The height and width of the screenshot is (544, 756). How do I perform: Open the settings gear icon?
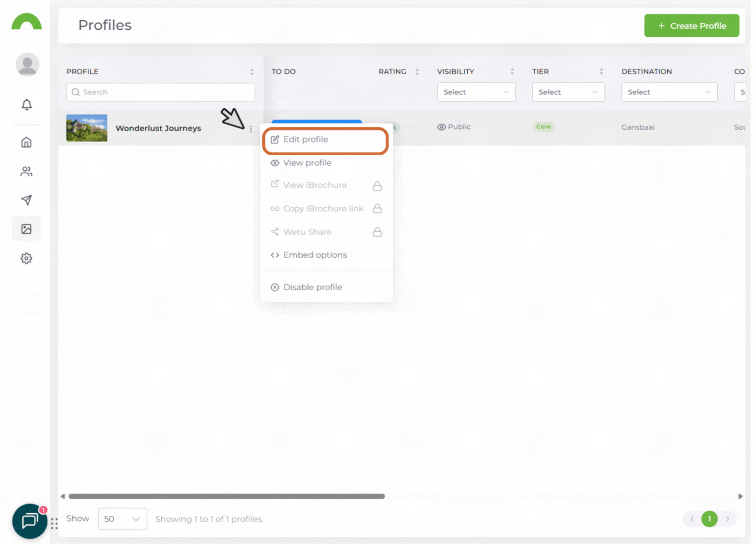(x=27, y=258)
